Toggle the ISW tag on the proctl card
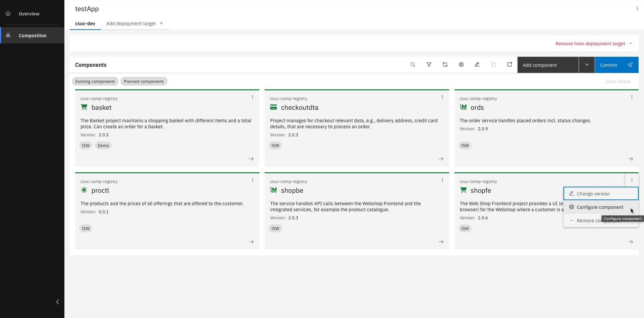644x318 pixels. click(86, 228)
